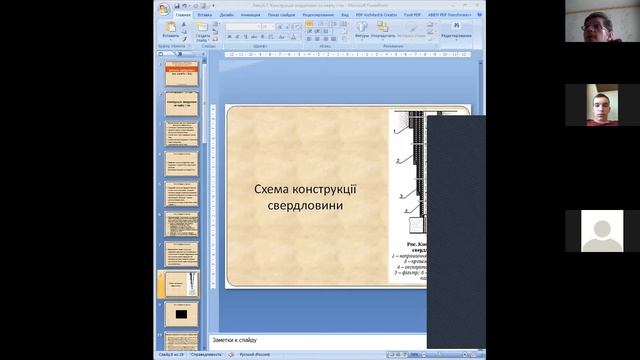Open the ABBYY PDF Transformer+ tab
This screenshot has width=640, height=360.
tap(449, 15)
